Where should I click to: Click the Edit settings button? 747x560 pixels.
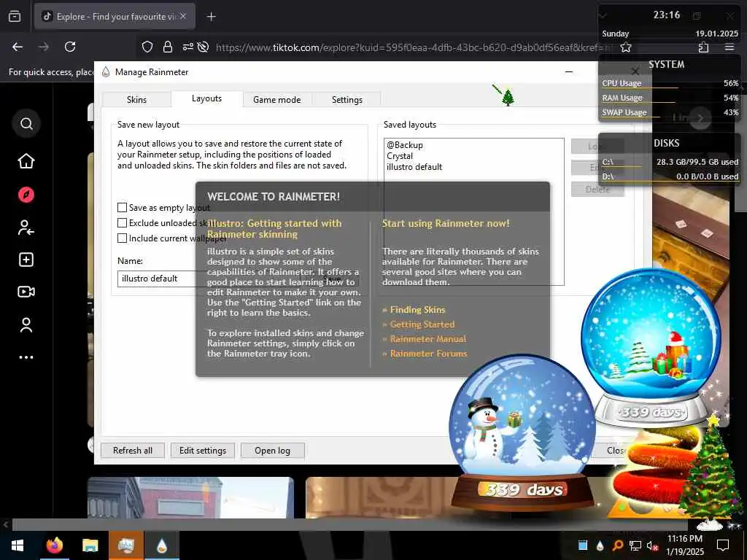coord(203,451)
